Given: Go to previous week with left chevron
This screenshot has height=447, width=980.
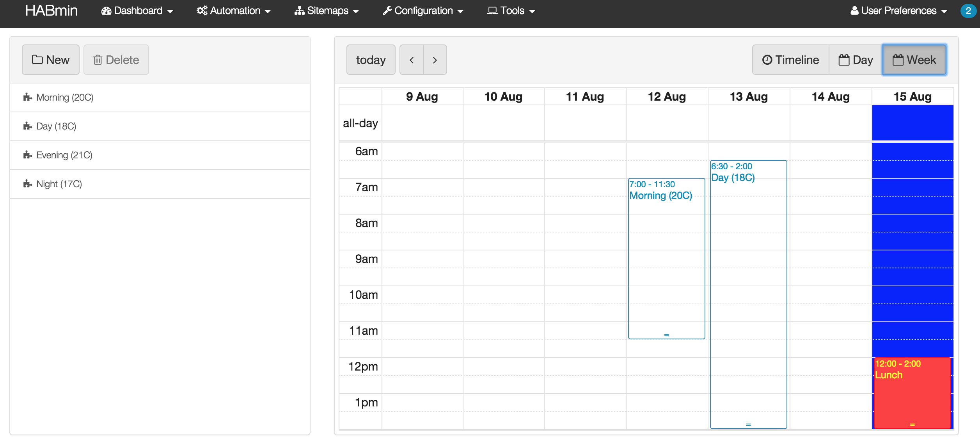Looking at the screenshot, I should coord(412,60).
